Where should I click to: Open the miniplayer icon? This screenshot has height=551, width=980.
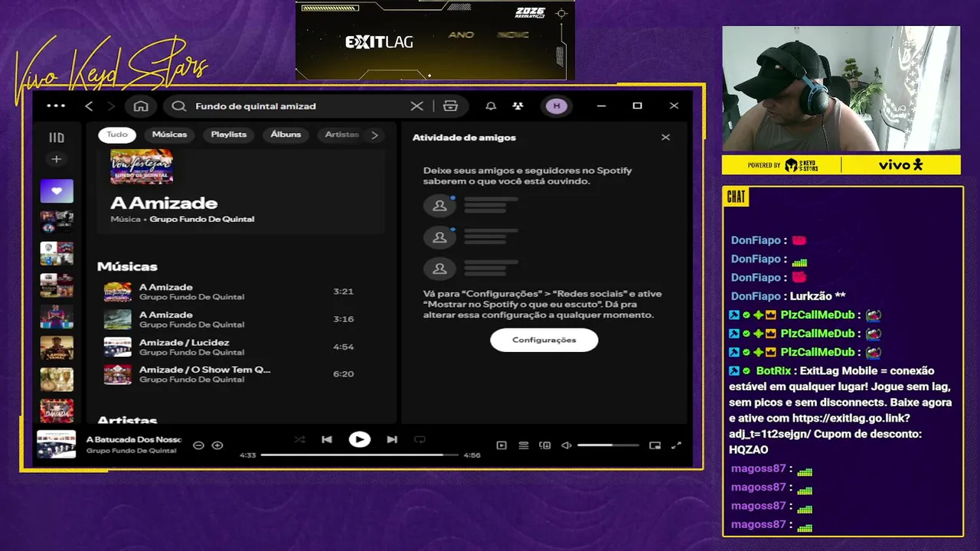pyautogui.click(x=655, y=445)
